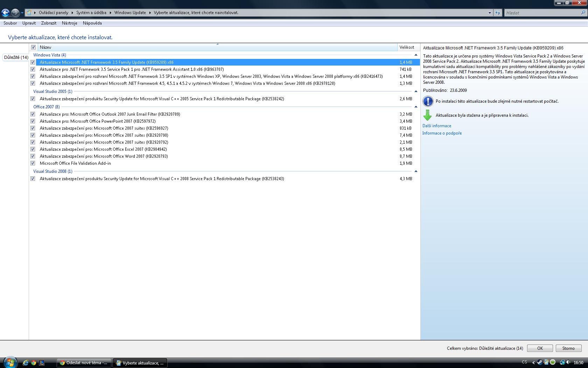Uncheck the Office 2007 suites KB2596927 update
This screenshot has width=588, height=368.
tap(33, 128)
